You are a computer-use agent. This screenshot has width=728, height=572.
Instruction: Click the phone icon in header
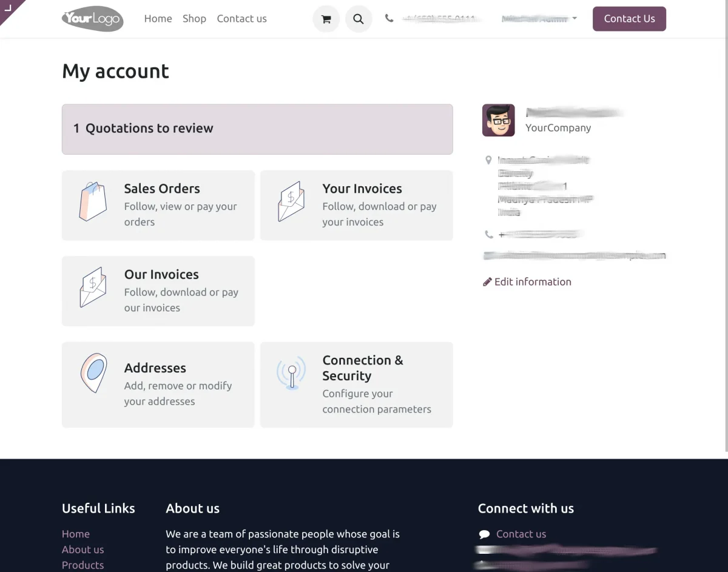(x=389, y=18)
